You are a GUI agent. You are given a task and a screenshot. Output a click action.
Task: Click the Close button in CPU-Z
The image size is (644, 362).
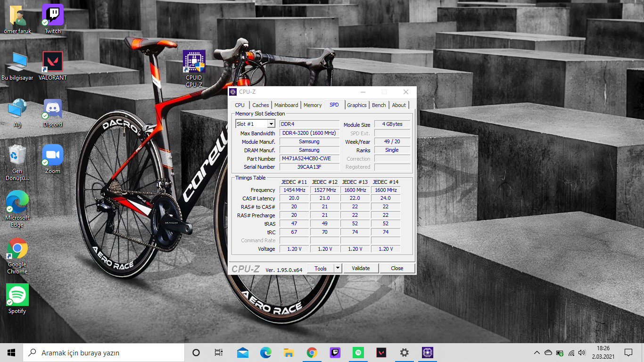coord(397,268)
